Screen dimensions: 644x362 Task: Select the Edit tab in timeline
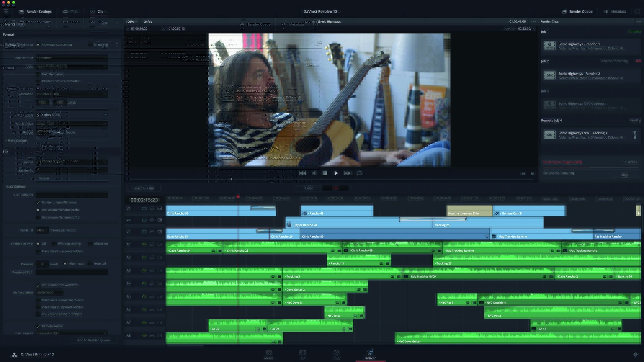coord(336,188)
